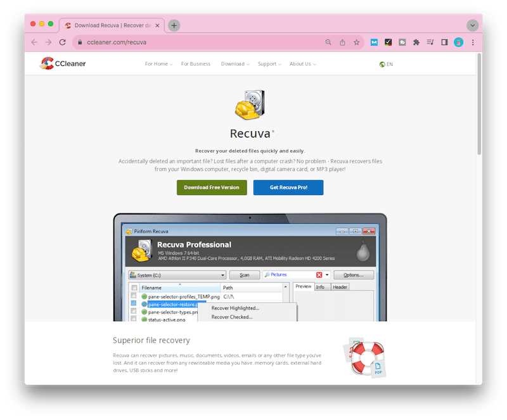Click the lifebuoy file recovery illustration
Viewport: 507px width, 420px height.
point(365,357)
